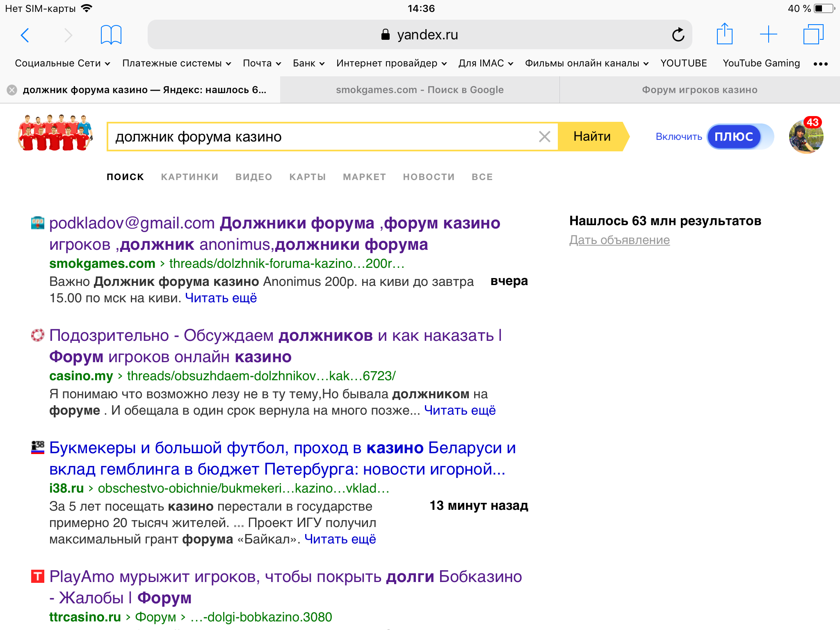Click the casino.my result favicon
The image size is (840, 630).
38,335
